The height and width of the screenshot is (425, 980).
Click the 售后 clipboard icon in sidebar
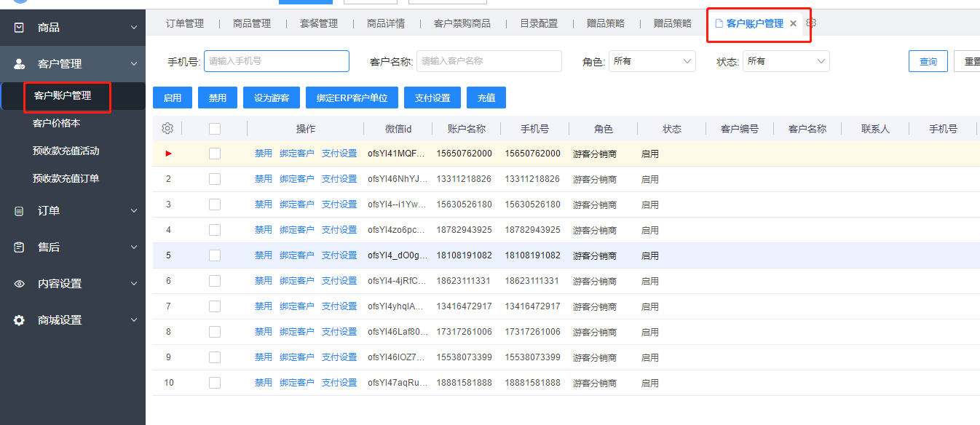[x=20, y=247]
